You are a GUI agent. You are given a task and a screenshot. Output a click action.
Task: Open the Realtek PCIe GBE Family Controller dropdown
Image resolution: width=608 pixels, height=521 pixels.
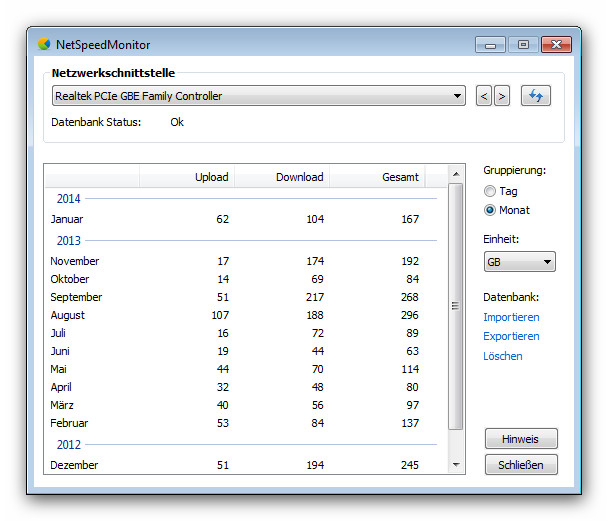(259, 96)
